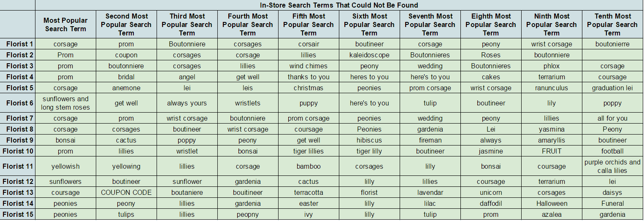Select the 'yasmina' cell in Florist 8 row
The image size is (644, 221).
click(x=552, y=129)
